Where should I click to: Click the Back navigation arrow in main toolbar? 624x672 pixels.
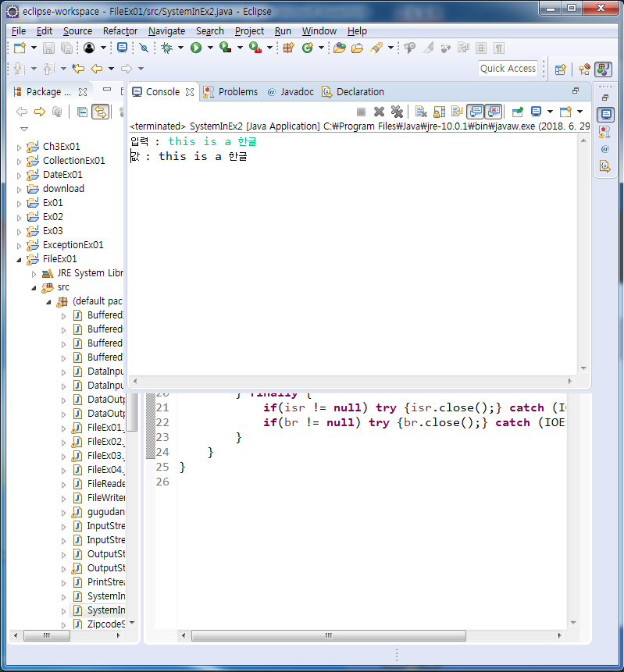[x=97, y=69]
